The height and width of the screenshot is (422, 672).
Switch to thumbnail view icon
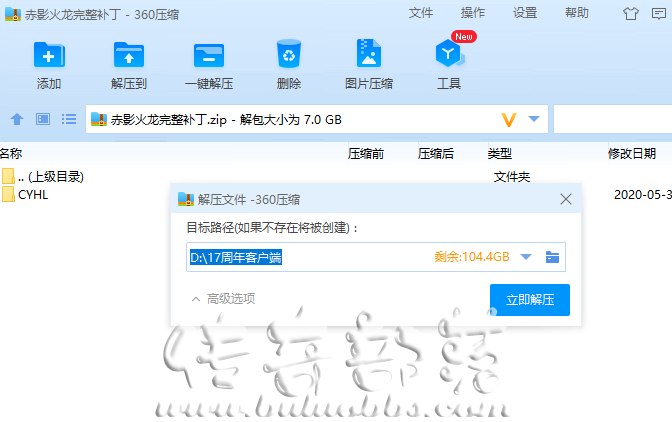pyautogui.click(x=43, y=119)
